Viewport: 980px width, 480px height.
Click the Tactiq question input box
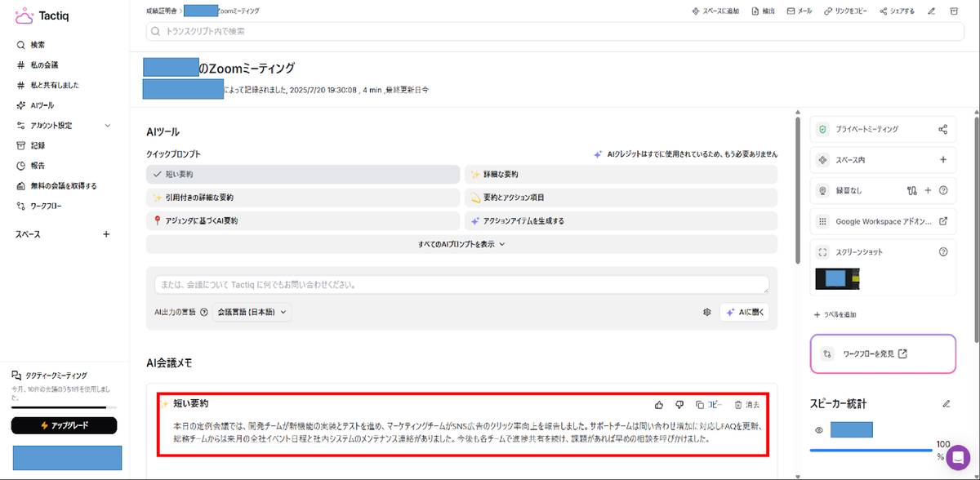click(x=461, y=285)
